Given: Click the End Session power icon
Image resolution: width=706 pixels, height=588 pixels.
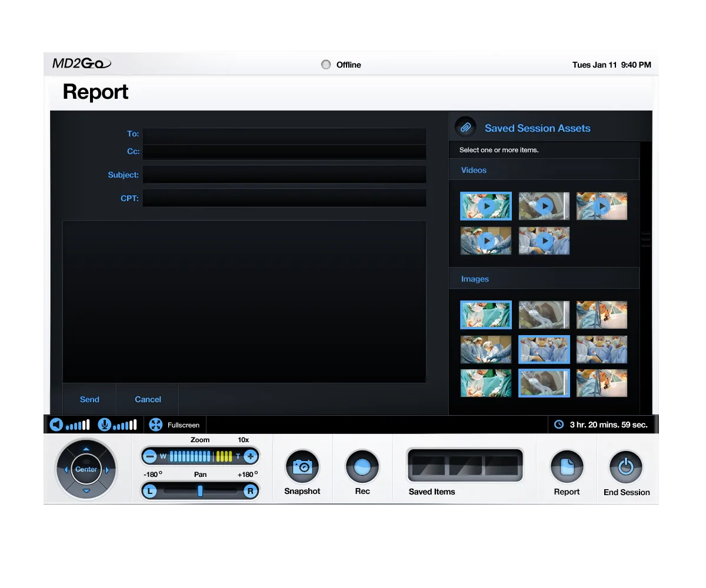Looking at the screenshot, I should pyautogui.click(x=627, y=467).
